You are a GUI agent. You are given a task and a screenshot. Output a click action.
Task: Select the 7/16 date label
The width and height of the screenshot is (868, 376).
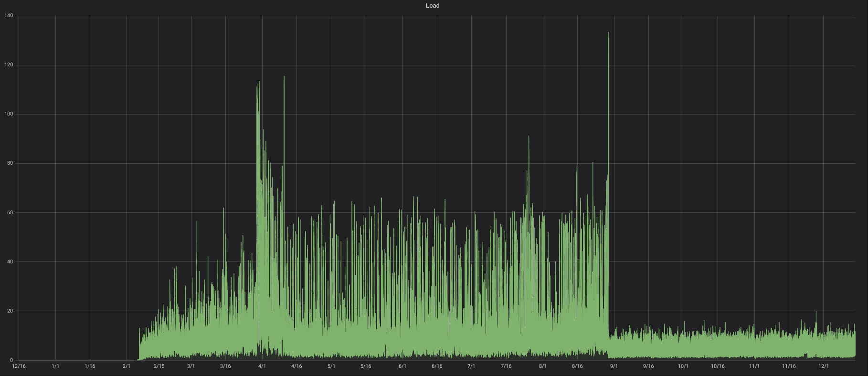[x=506, y=366]
